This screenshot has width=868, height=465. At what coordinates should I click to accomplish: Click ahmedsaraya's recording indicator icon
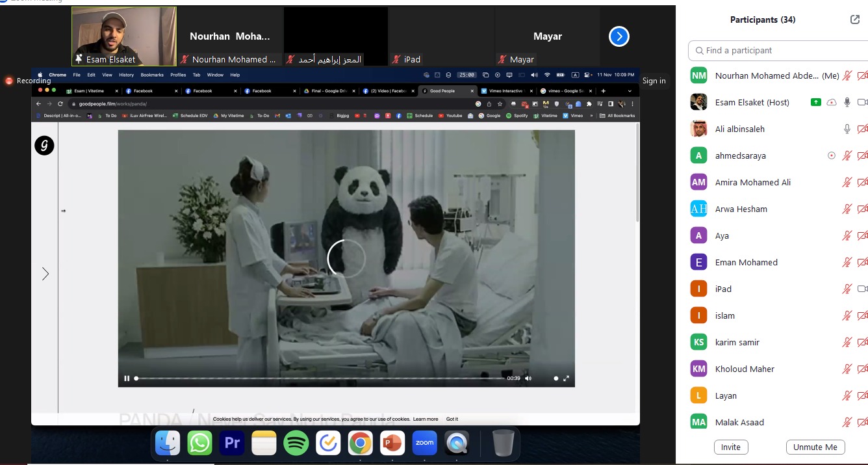pyautogui.click(x=832, y=155)
